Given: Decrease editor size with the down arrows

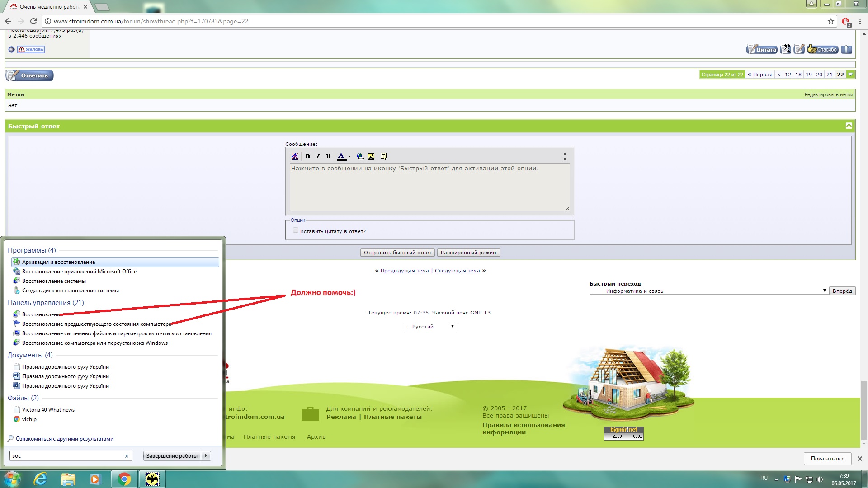Looking at the screenshot, I should pyautogui.click(x=565, y=159).
